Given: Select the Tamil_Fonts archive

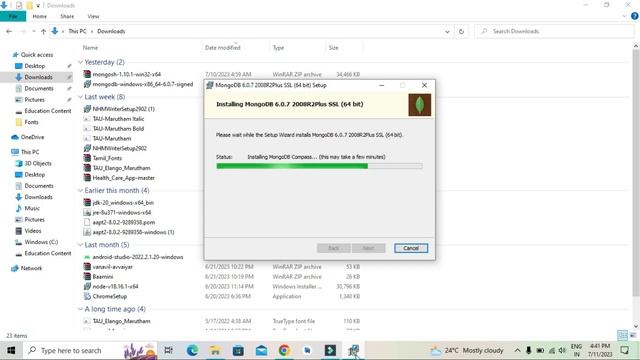Looking at the screenshot, I should (x=107, y=158).
